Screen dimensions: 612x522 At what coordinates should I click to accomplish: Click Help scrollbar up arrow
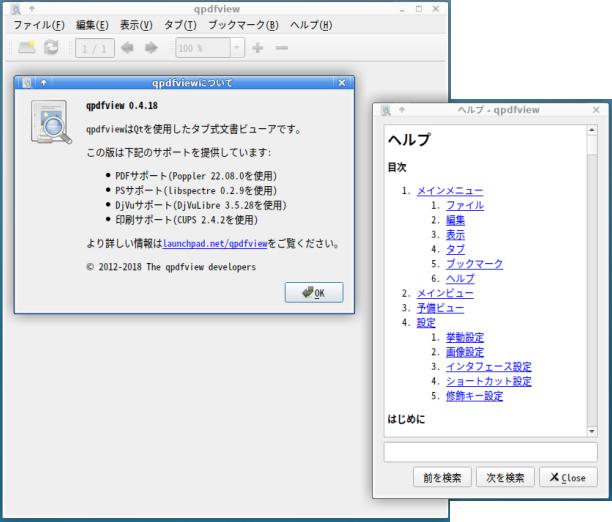pyautogui.click(x=592, y=130)
